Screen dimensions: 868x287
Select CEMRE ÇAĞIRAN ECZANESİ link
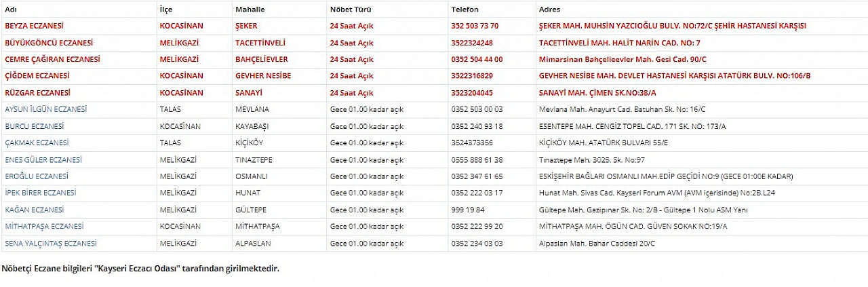click(52, 59)
